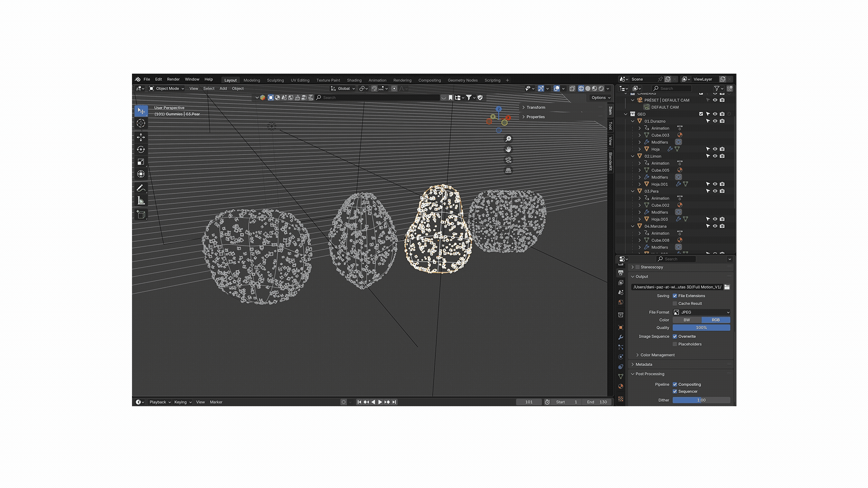
Task: Collapse the 02.Limon collection
Action: [x=633, y=156]
